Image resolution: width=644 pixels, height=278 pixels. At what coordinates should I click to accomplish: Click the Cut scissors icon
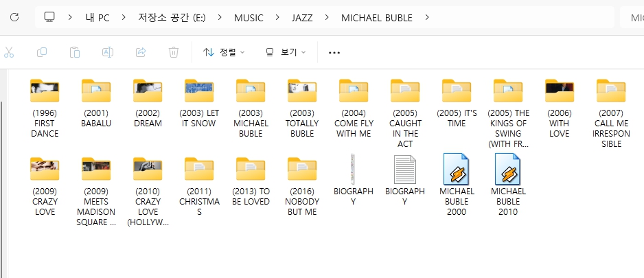coord(9,52)
